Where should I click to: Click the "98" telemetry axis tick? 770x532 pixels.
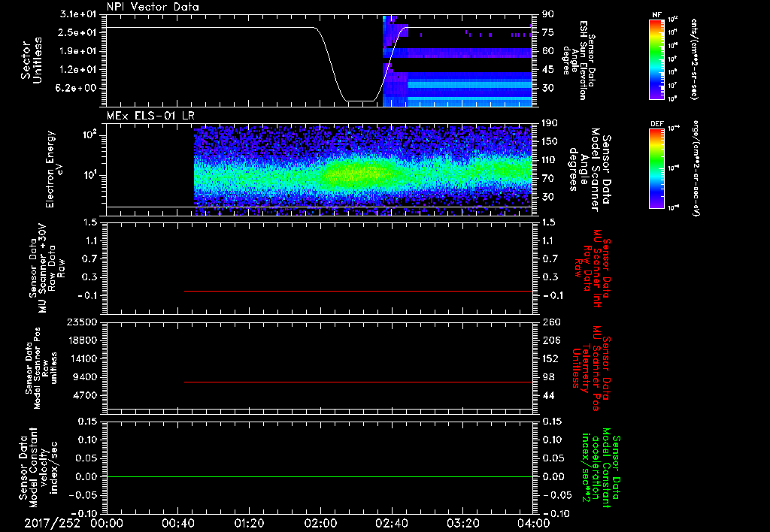point(548,377)
